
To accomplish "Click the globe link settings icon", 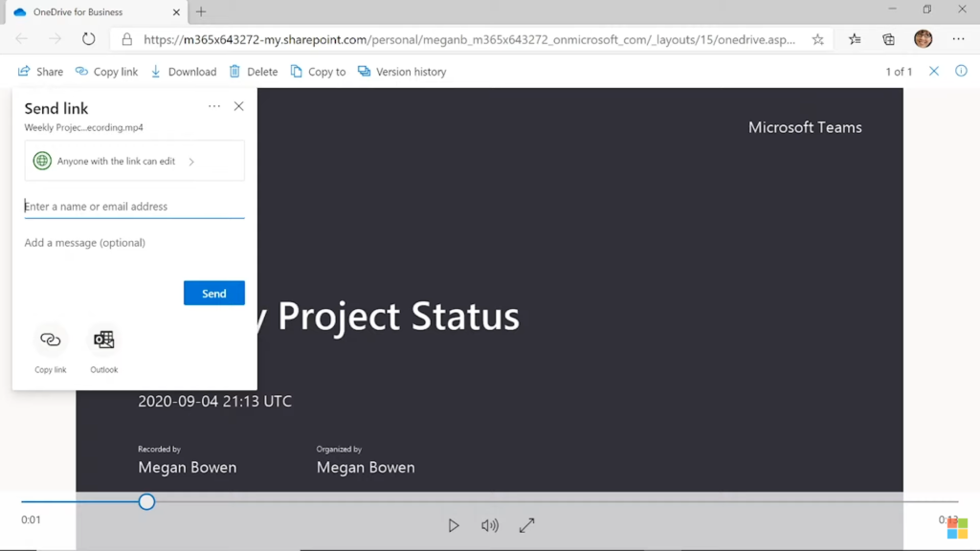I will tap(42, 161).
